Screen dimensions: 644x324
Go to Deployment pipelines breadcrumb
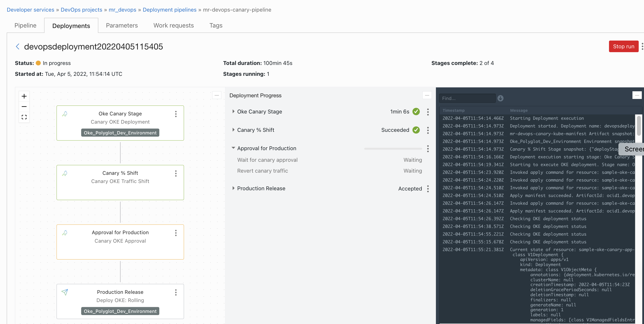click(169, 10)
